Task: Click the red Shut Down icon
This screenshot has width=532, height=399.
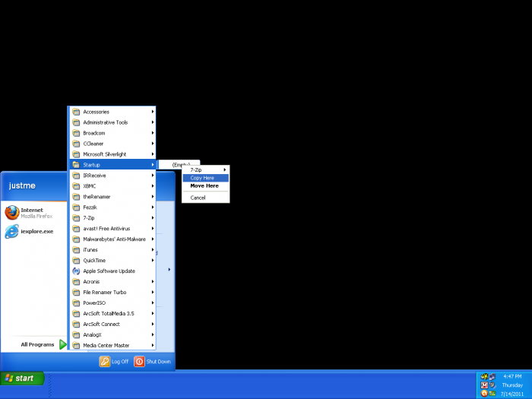Action: pyautogui.click(x=139, y=361)
